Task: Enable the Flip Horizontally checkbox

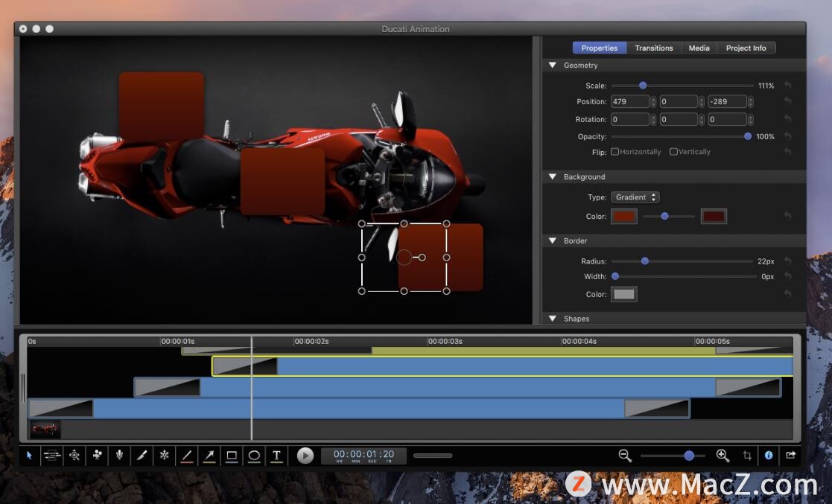Action: pyautogui.click(x=615, y=152)
